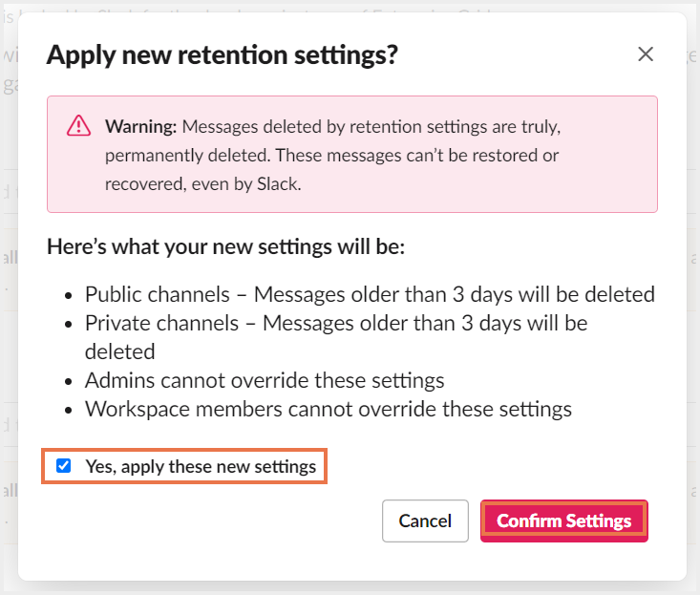Select the Private channels bullet line
700x595 pixels.
[336, 323]
